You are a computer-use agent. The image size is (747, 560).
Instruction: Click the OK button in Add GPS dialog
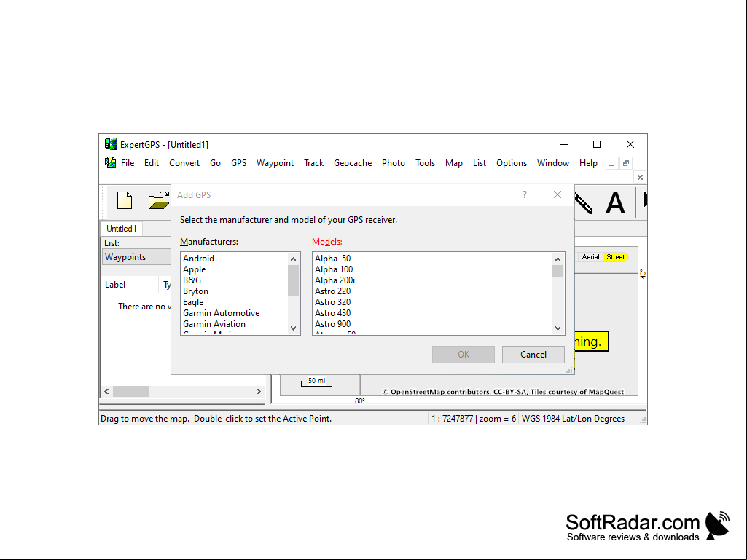coord(464,355)
